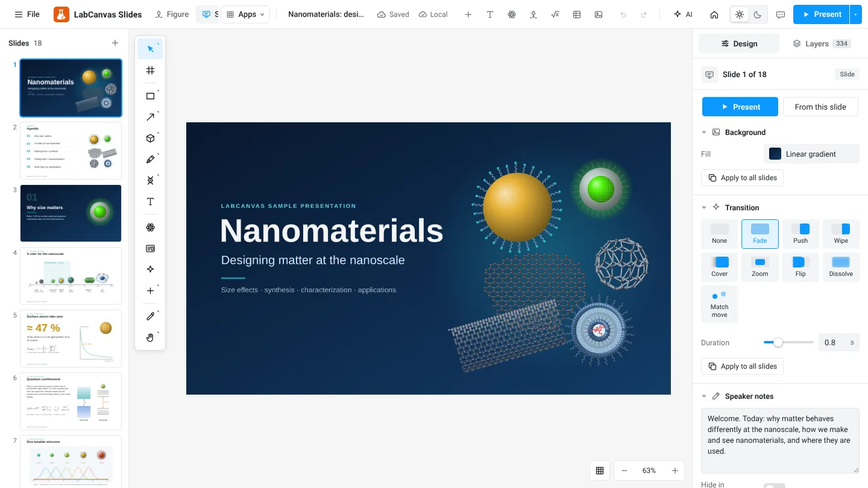Toggle the canvas grid button near zoom

(x=600, y=471)
